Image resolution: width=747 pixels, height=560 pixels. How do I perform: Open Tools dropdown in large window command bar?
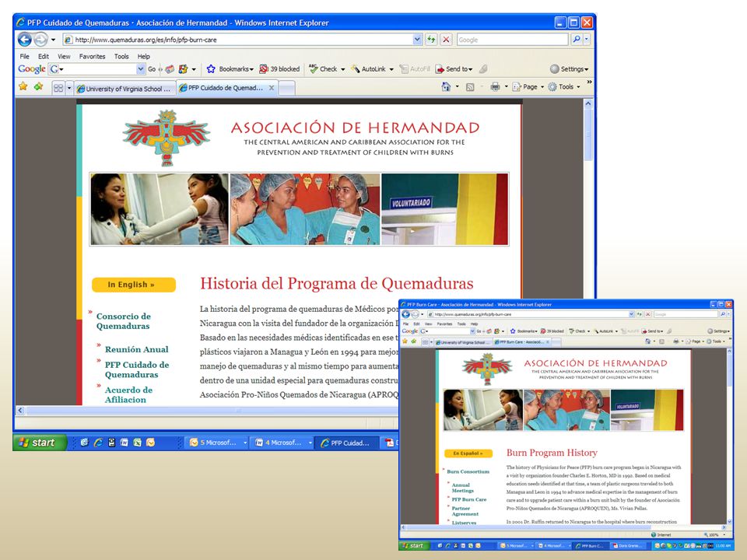tap(578, 86)
